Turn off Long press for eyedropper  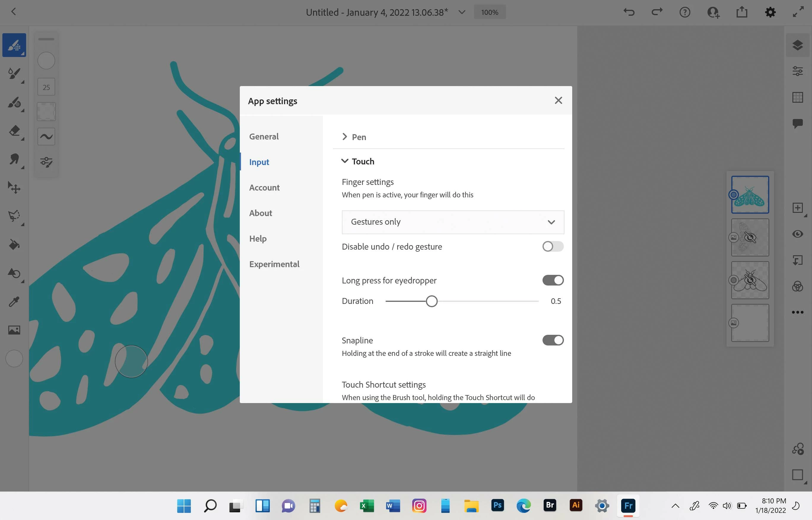click(553, 280)
